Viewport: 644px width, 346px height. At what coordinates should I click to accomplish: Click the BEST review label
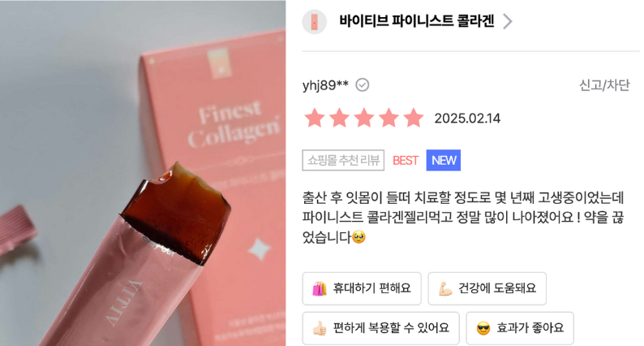coord(406,161)
